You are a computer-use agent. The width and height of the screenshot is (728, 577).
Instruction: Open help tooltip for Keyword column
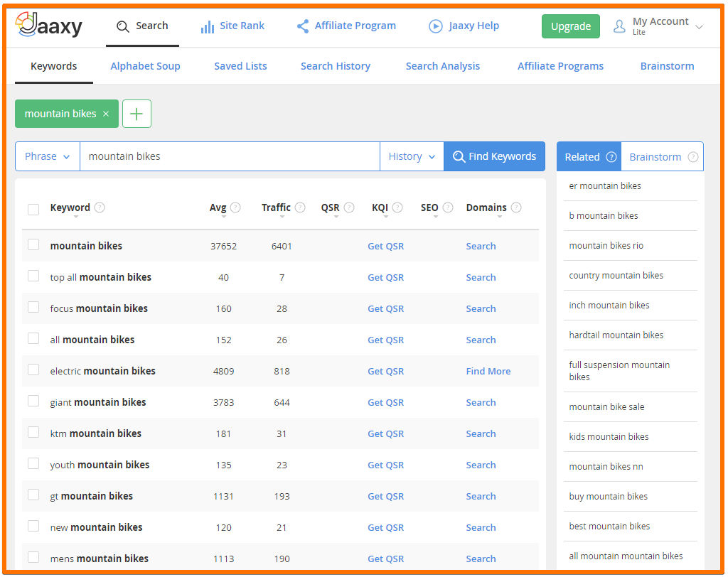100,207
